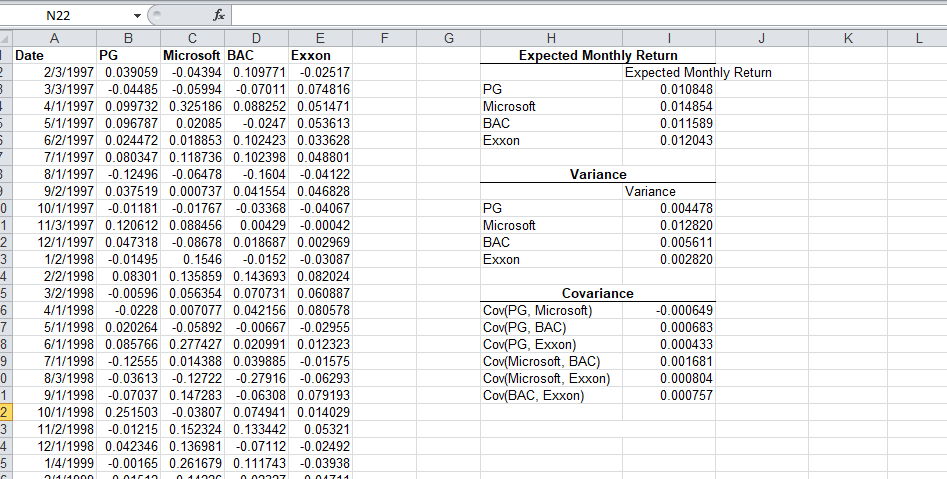Select BAC return 0.109771
947x479 pixels.
pyautogui.click(x=257, y=72)
